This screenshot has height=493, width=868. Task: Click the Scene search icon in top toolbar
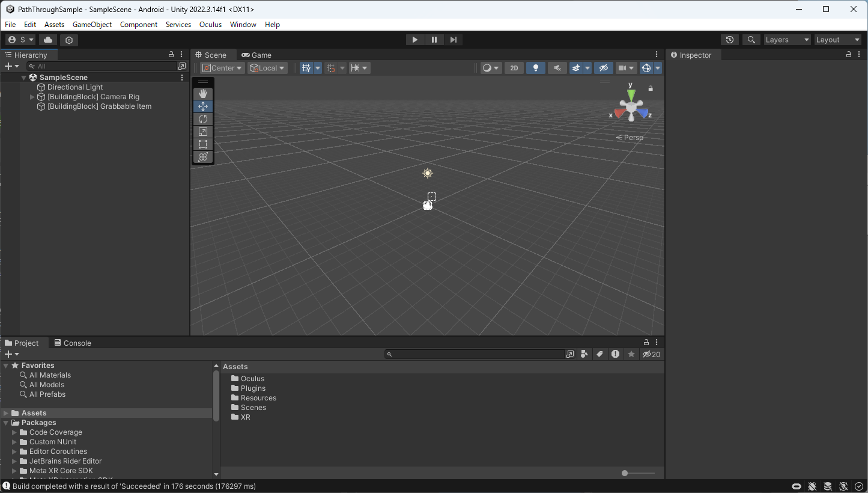[x=750, y=40]
